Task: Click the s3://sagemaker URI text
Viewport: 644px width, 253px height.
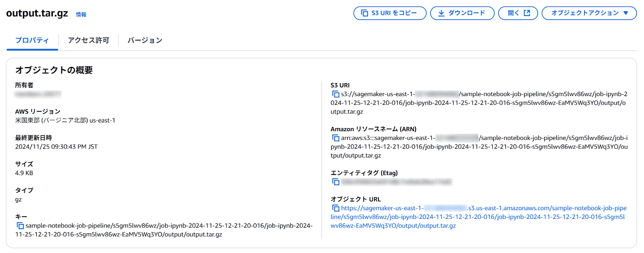Action: [479, 103]
